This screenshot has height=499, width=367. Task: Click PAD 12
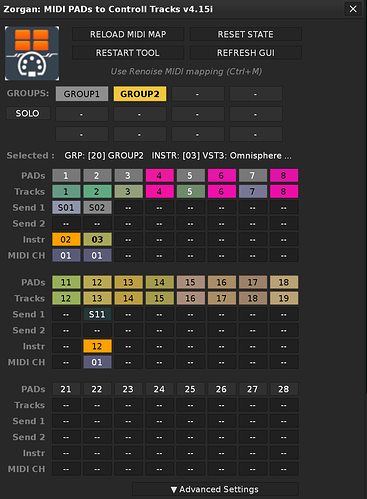(97, 282)
